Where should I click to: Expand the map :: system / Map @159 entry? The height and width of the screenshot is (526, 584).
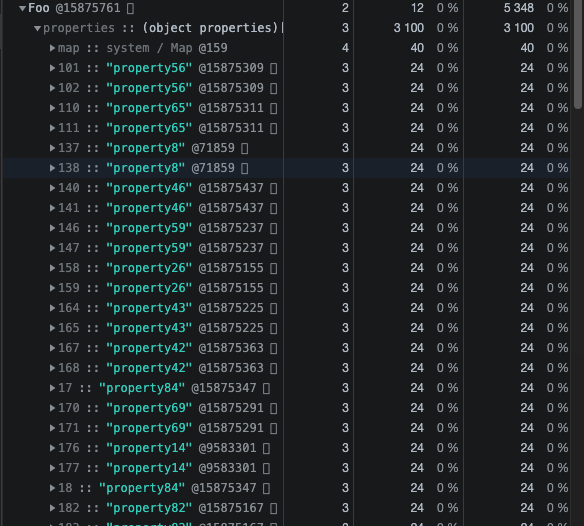point(53,48)
